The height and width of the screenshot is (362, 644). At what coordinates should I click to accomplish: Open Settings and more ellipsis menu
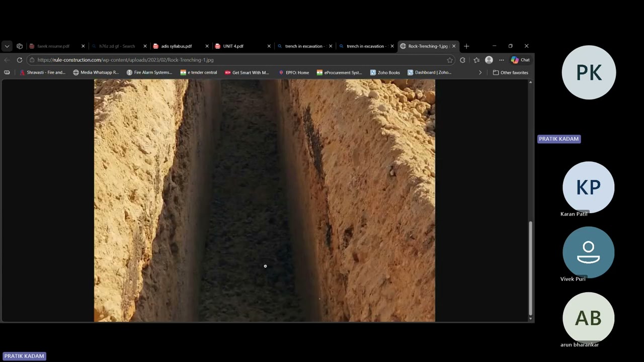click(502, 60)
